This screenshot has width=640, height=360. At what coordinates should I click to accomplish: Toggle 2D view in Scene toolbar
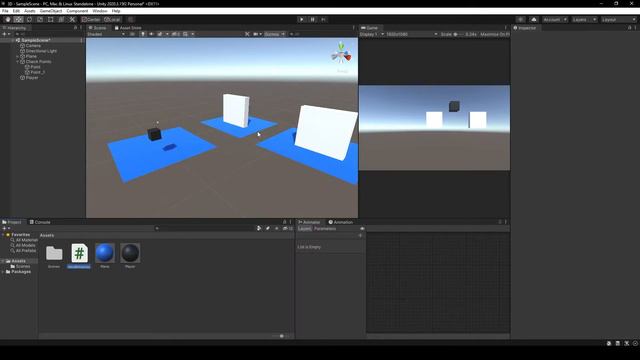[x=132, y=34]
